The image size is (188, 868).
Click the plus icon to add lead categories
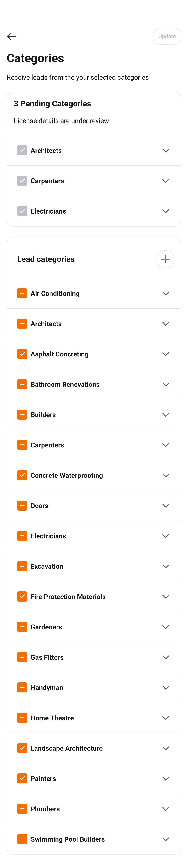165,259
